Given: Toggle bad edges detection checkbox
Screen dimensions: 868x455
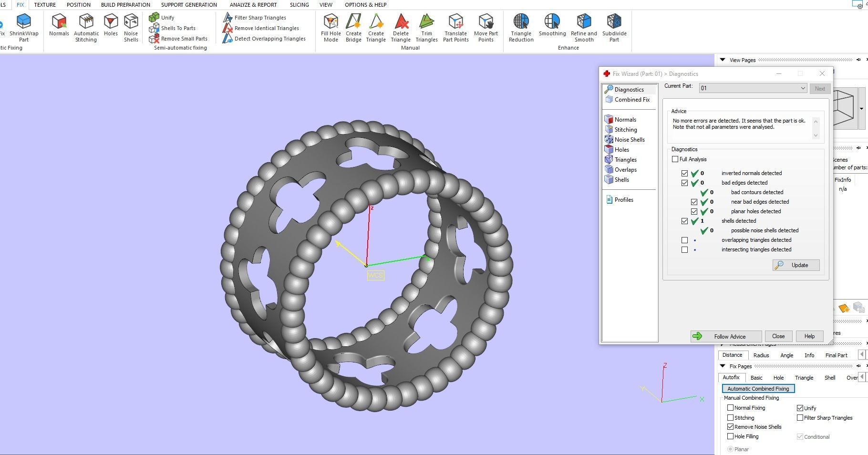Looking at the screenshot, I should [x=684, y=183].
